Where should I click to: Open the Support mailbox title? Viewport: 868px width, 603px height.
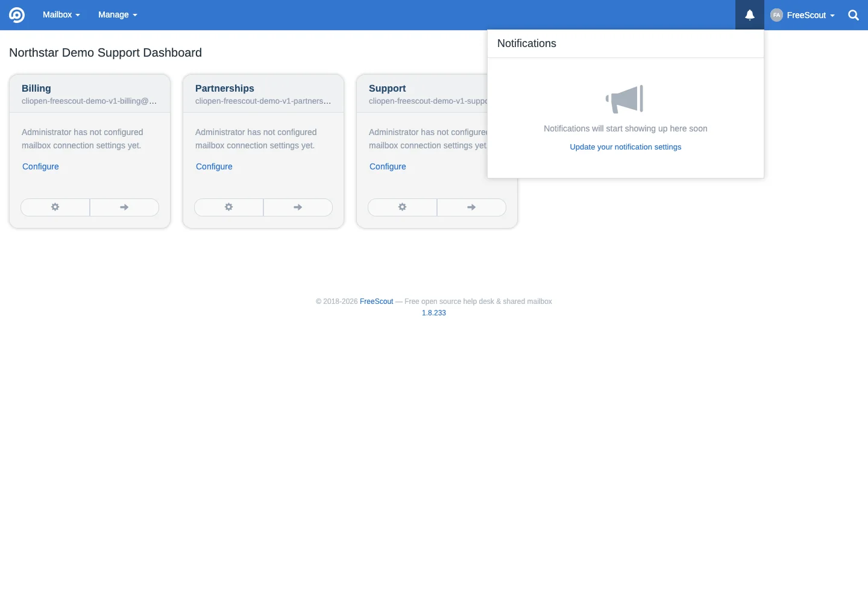[387, 88]
